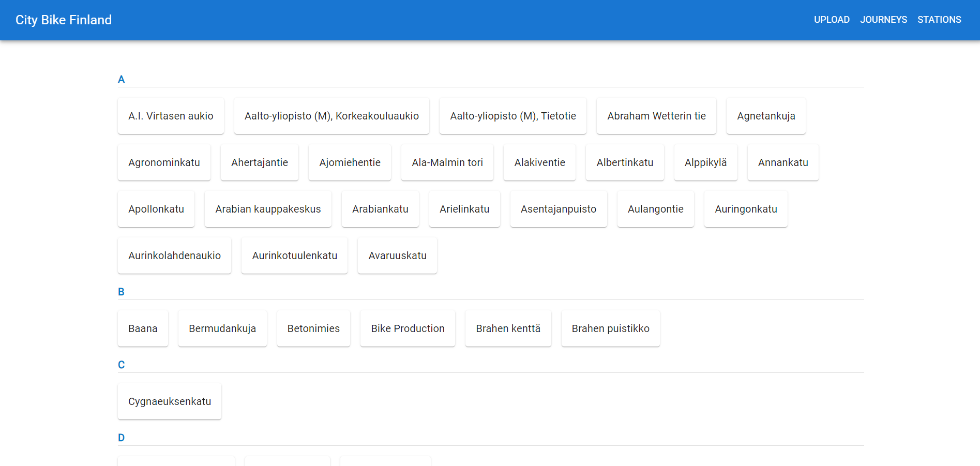
Task: Select Betonimies station
Action: [x=313, y=328]
